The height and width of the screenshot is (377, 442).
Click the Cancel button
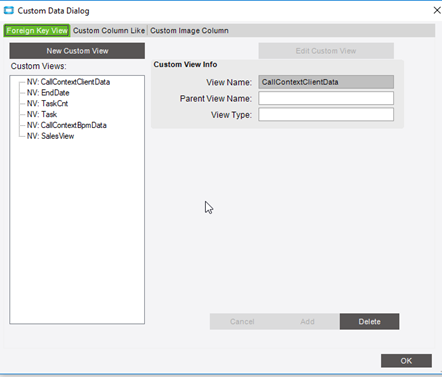point(242,322)
